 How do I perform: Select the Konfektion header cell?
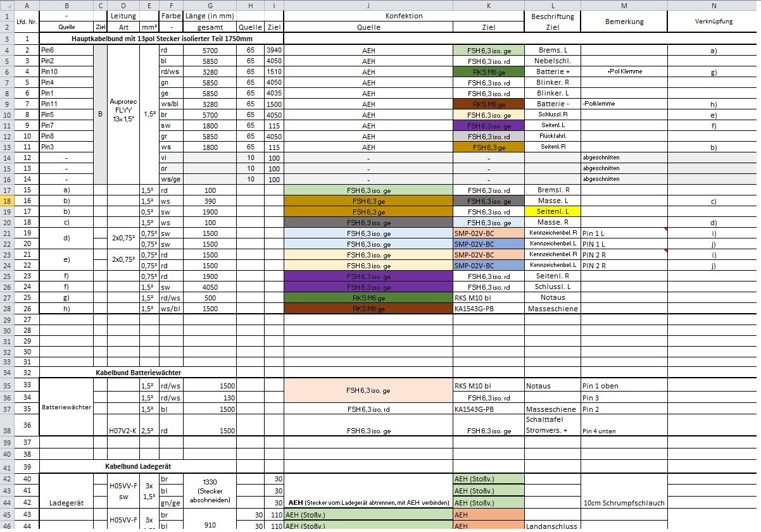tap(403, 16)
